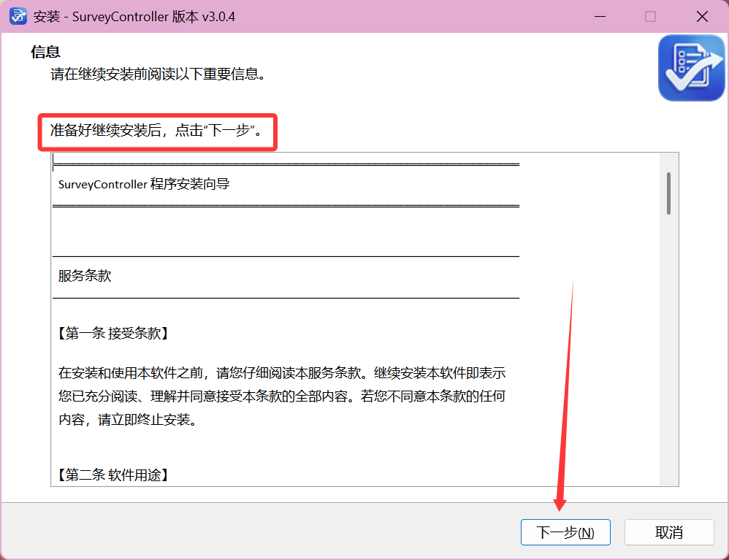The width and height of the screenshot is (729, 560).
Task: Click the SurveyController 程序安装向导 line
Action: (x=144, y=184)
